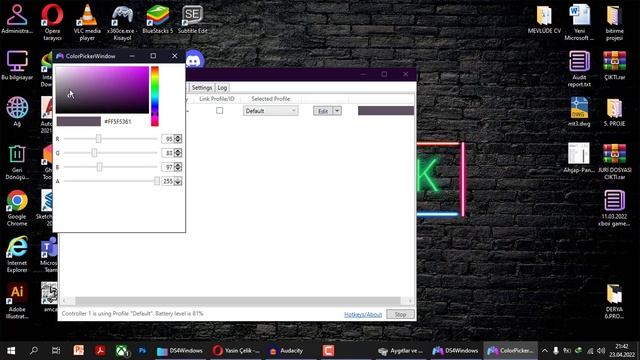Open Photoshop from the taskbar
Image resolution: width=640 pixels, height=360 pixels.
[142, 350]
